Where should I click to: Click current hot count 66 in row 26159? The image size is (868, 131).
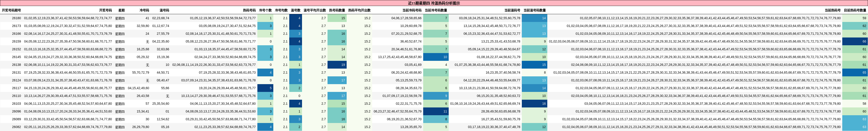pyautogui.click(x=855, y=42)
